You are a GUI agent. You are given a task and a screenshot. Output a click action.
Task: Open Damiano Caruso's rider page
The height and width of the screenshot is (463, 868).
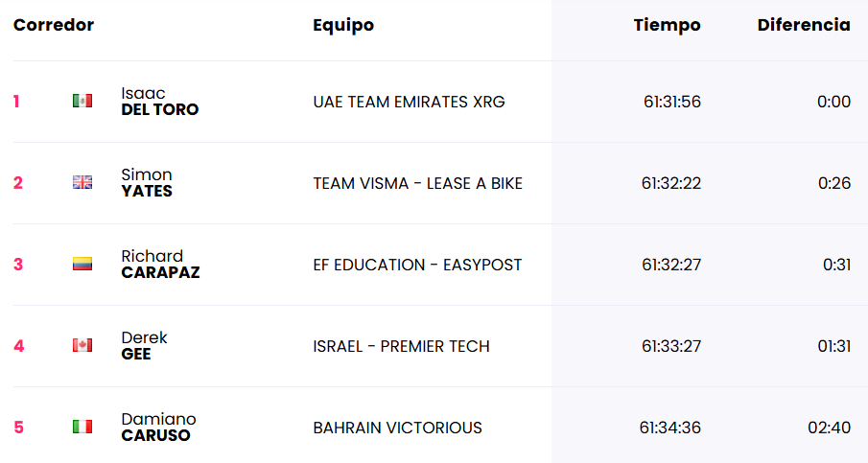point(158,428)
